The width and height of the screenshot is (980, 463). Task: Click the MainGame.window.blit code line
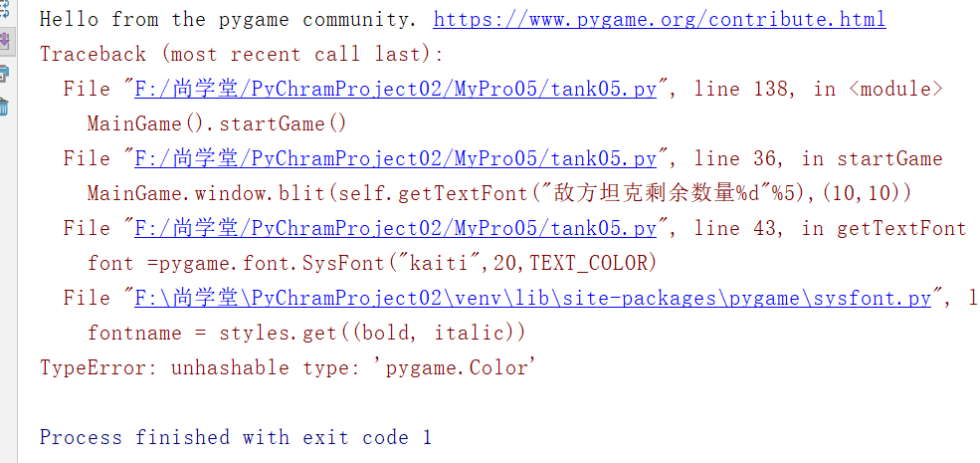tap(499, 193)
